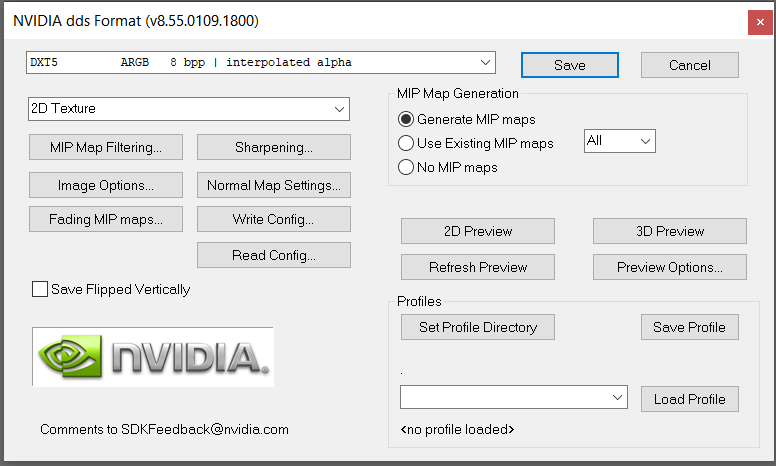Open the All MIP levels dropdown
Viewport: 776px width, 466px height.
click(x=620, y=141)
